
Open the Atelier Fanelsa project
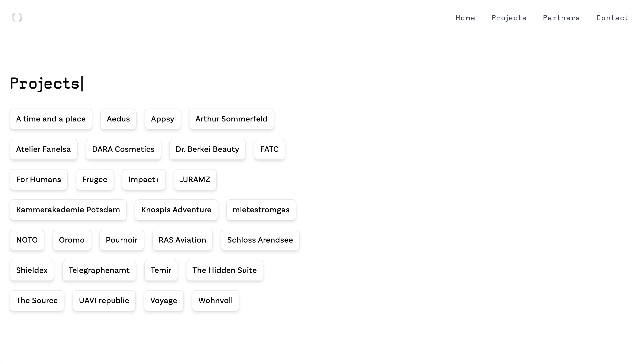[x=43, y=149]
